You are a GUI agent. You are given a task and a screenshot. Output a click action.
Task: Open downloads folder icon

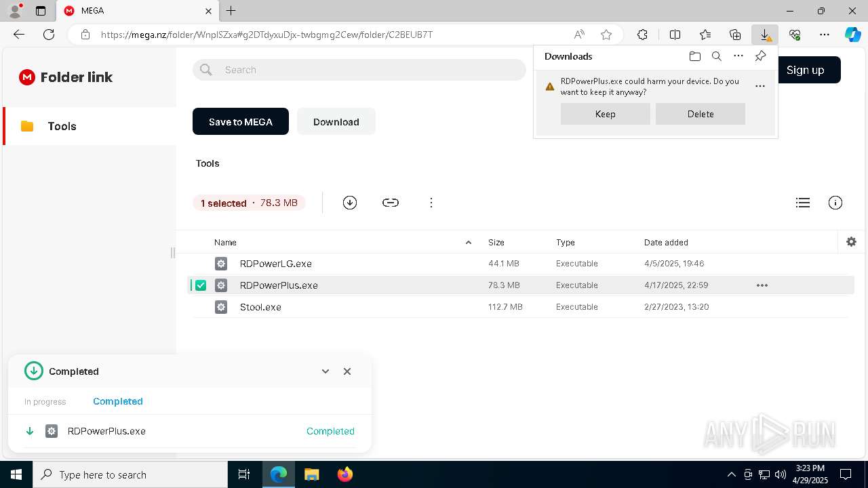click(x=695, y=56)
